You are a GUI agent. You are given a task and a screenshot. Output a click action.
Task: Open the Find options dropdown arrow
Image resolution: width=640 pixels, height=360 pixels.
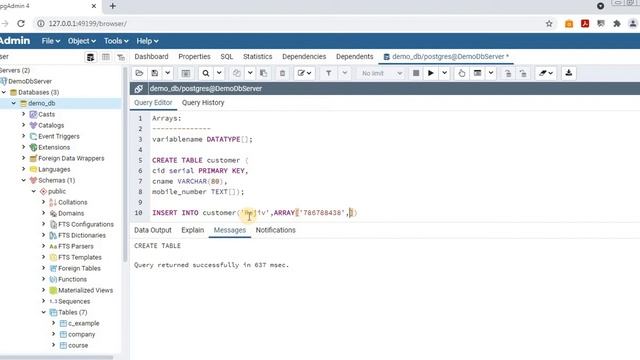click(x=219, y=73)
